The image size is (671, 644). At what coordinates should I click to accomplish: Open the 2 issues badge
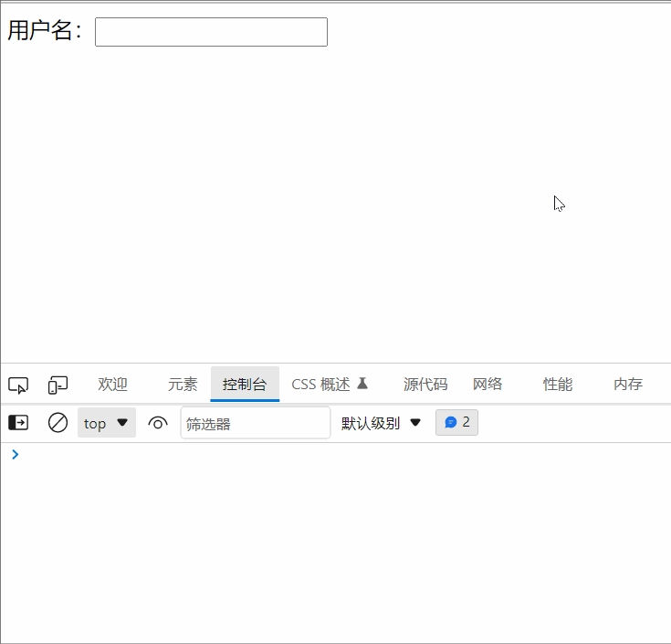[456, 423]
